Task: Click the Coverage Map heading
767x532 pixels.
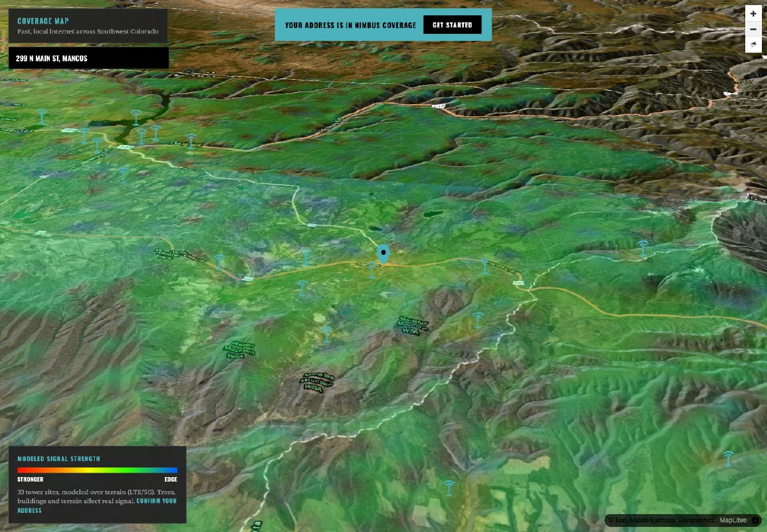Action: pyautogui.click(x=43, y=20)
